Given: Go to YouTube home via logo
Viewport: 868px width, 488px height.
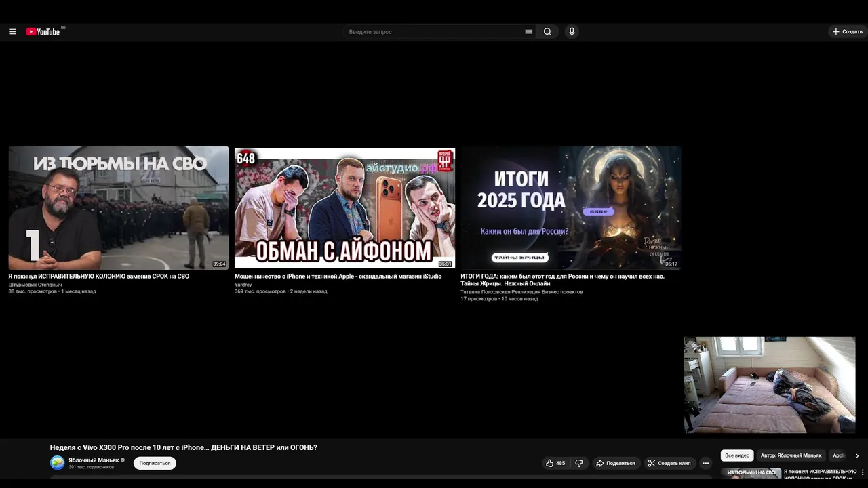Looking at the screenshot, I should (43, 32).
